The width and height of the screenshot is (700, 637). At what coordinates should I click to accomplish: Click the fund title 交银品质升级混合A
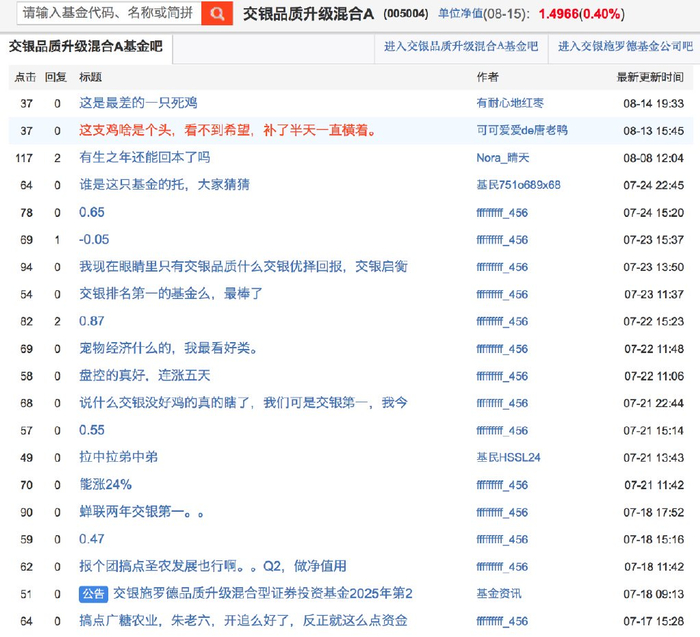coord(308,14)
